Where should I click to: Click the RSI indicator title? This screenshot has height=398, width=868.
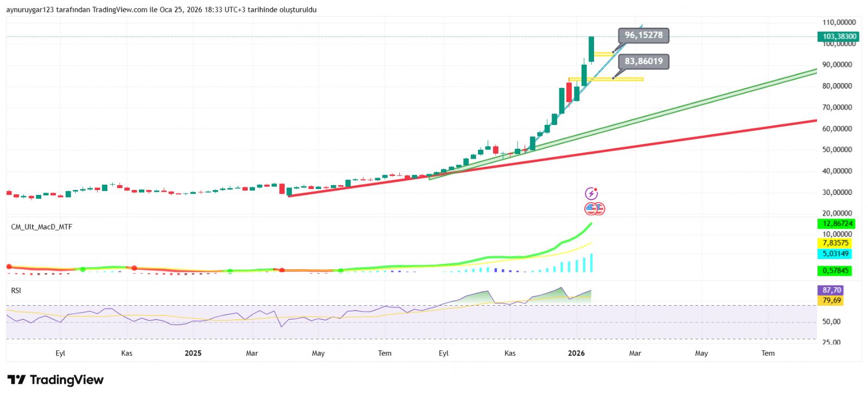click(x=16, y=290)
